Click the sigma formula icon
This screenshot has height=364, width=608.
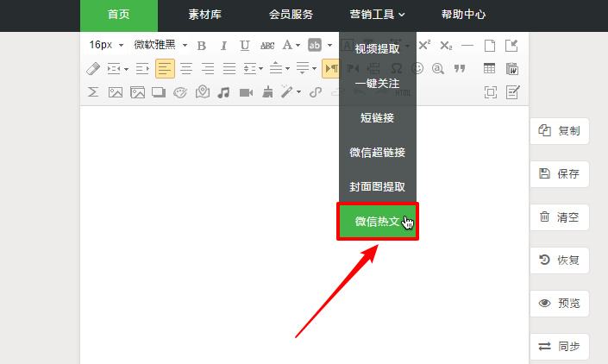coord(93,92)
